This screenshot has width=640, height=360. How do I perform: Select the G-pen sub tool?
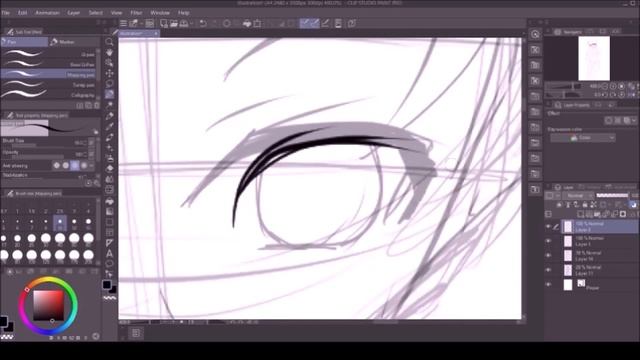[x=48, y=53]
